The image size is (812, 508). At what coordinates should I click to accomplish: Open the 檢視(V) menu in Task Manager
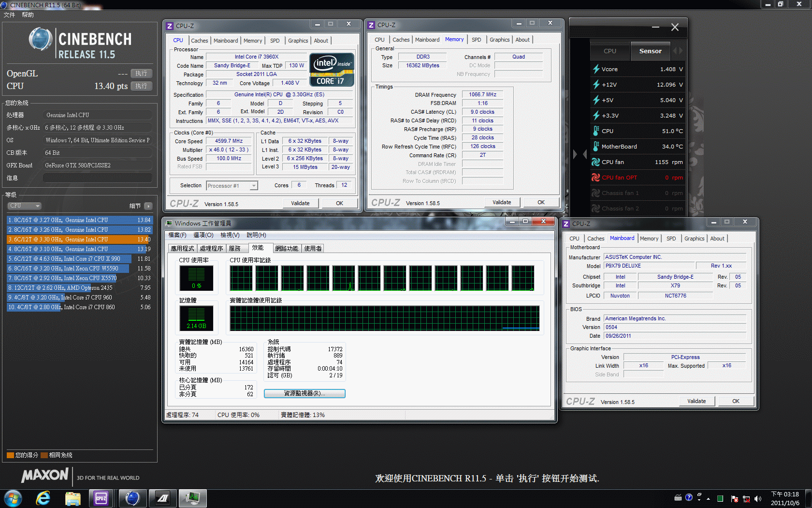(x=230, y=235)
